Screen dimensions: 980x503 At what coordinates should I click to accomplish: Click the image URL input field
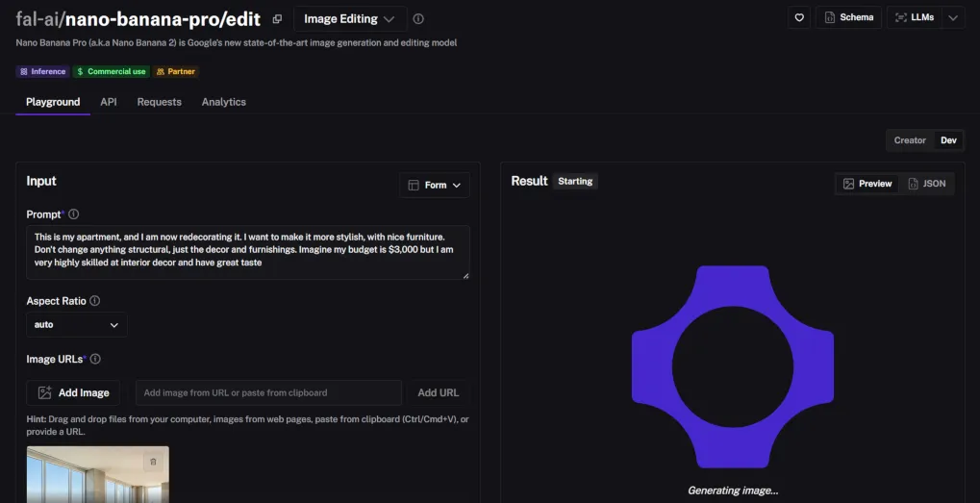tap(268, 392)
